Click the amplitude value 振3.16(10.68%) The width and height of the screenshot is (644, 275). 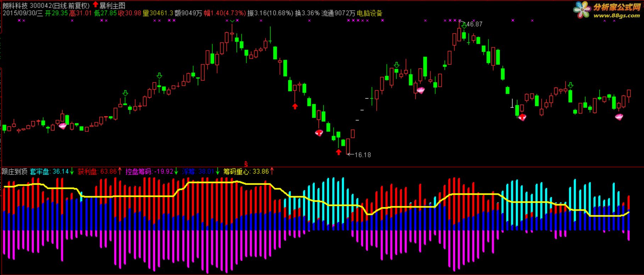tap(270, 13)
